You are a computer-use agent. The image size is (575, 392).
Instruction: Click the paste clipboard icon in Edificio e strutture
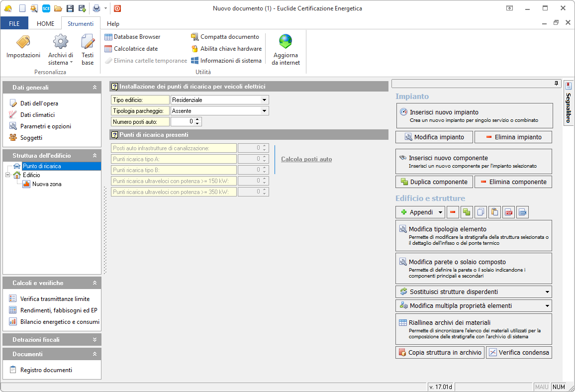494,212
